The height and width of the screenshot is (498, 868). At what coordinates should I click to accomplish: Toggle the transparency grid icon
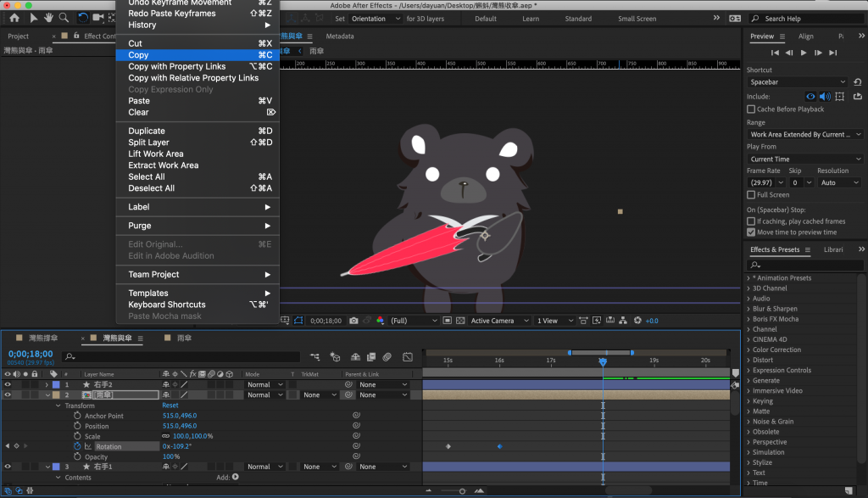pyautogui.click(x=460, y=321)
